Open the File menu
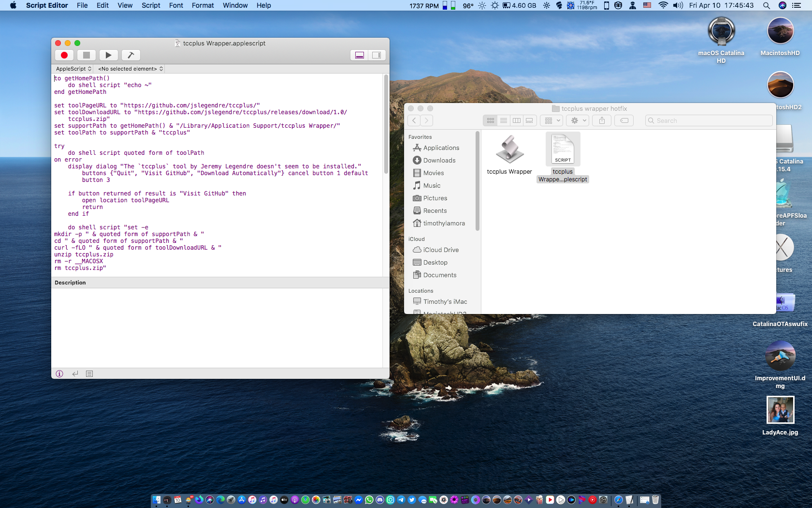The height and width of the screenshot is (508, 812). (82, 5)
